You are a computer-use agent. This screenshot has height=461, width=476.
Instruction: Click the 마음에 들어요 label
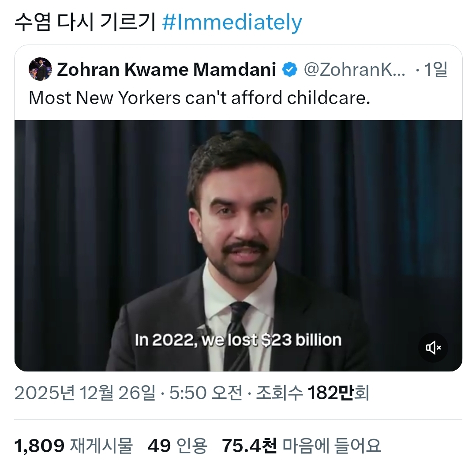(331, 446)
